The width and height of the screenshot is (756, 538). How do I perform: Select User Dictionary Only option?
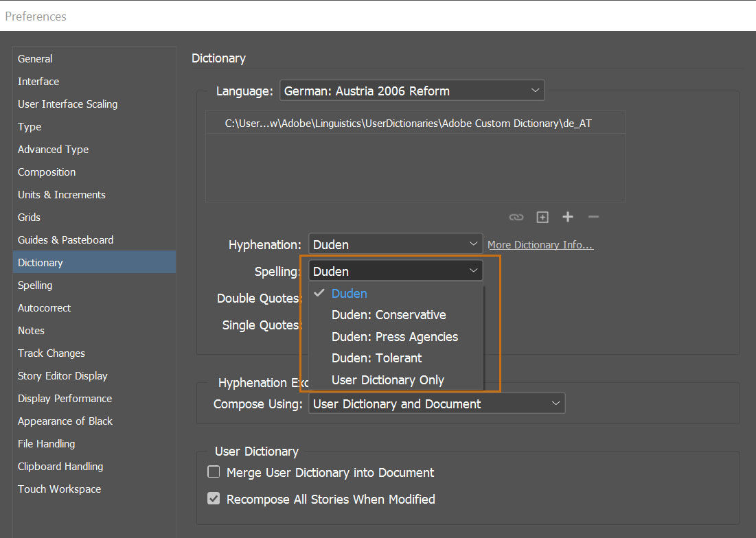point(387,380)
